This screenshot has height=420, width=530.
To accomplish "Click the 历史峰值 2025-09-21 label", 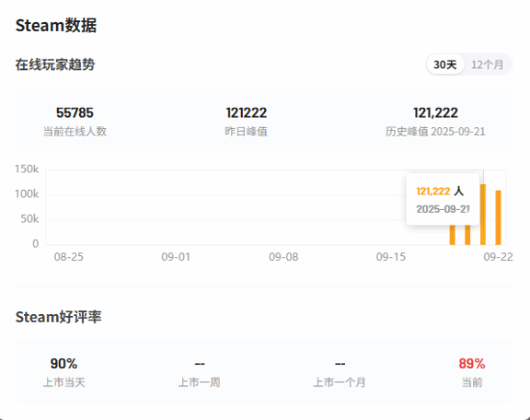I will tap(436, 131).
